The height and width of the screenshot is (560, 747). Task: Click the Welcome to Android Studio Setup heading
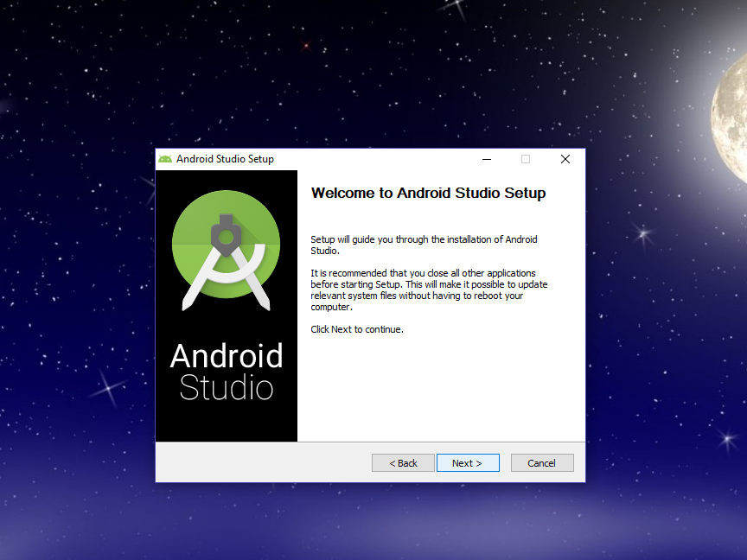tap(429, 193)
